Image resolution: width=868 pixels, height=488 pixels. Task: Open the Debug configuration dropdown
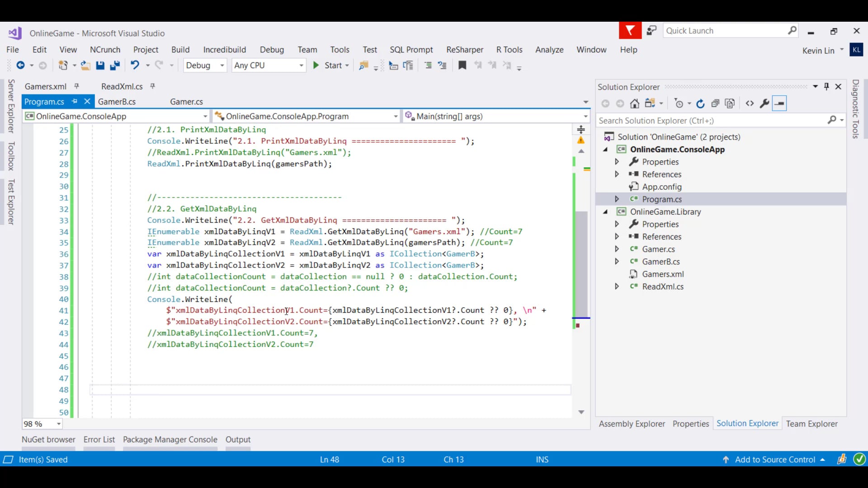point(205,66)
